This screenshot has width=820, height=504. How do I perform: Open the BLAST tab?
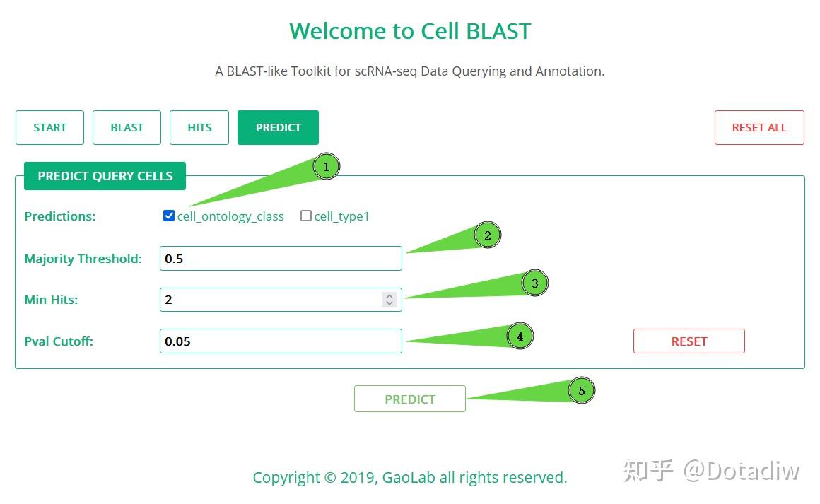127,127
